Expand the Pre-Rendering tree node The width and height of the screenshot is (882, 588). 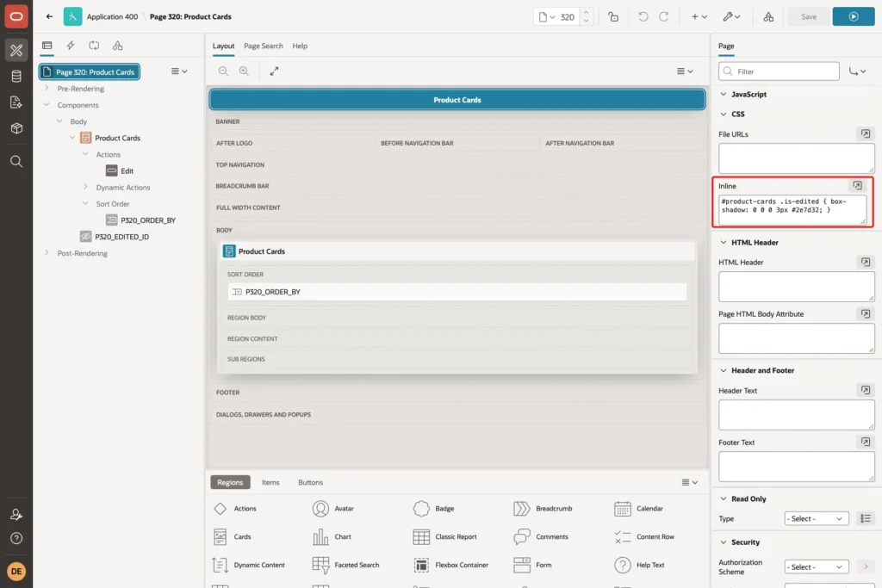click(47, 89)
